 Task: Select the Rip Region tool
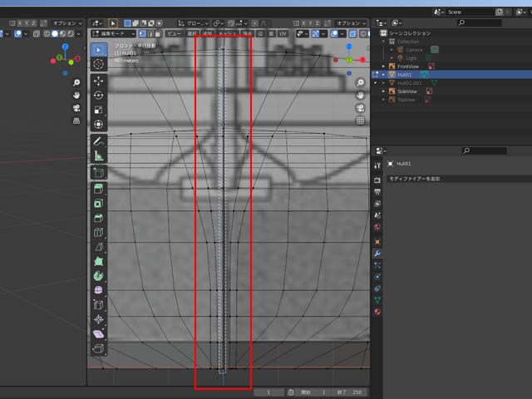99,348
